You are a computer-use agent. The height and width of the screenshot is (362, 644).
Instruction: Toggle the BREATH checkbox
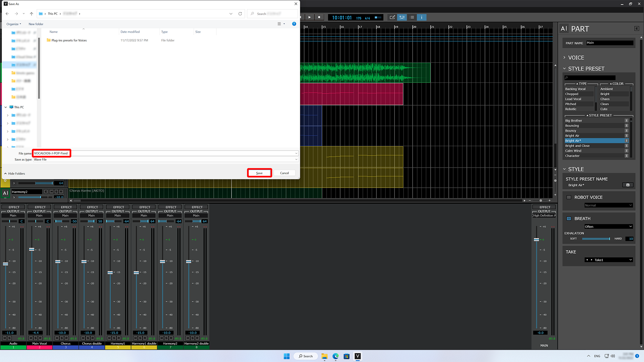pyautogui.click(x=569, y=219)
